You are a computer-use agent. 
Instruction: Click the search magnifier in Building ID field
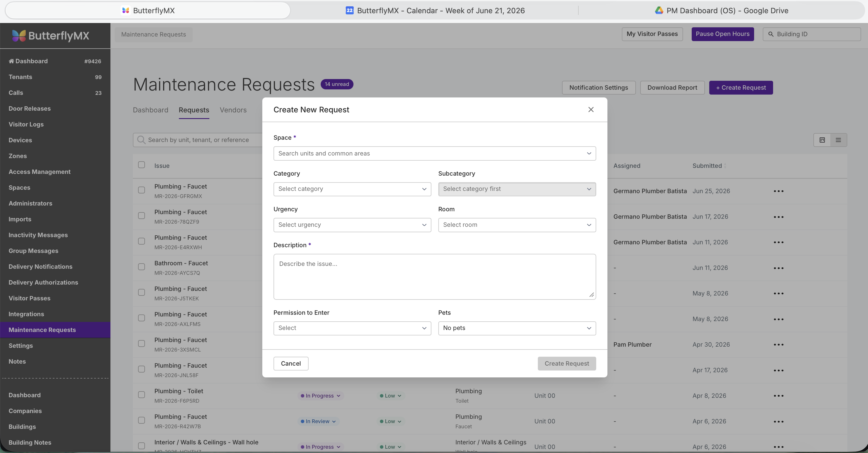(771, 34)
